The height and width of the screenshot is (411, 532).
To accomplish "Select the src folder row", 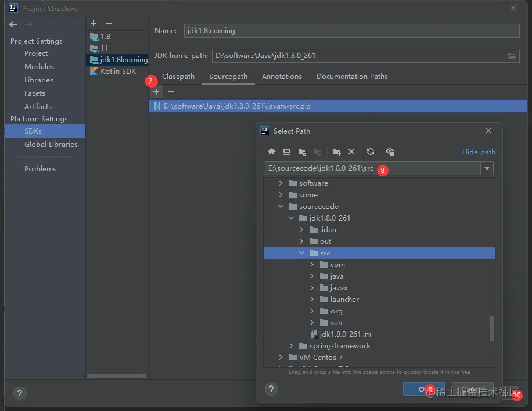I will [379, 253].
